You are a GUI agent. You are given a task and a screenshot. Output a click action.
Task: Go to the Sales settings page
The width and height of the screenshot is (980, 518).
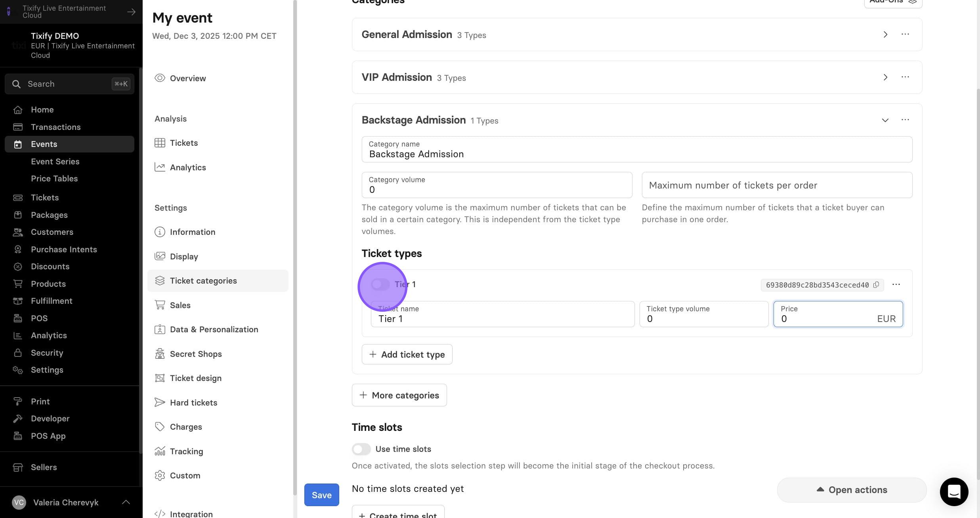point(218,305)
